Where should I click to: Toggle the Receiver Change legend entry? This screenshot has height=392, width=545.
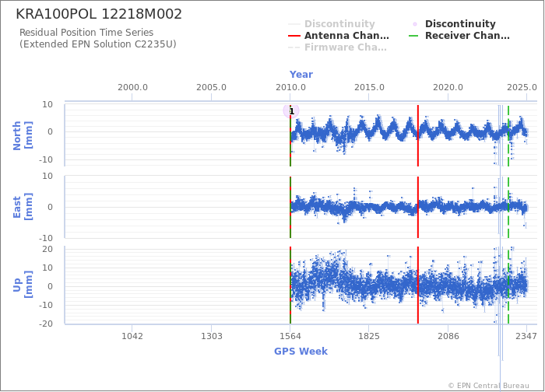459,36
